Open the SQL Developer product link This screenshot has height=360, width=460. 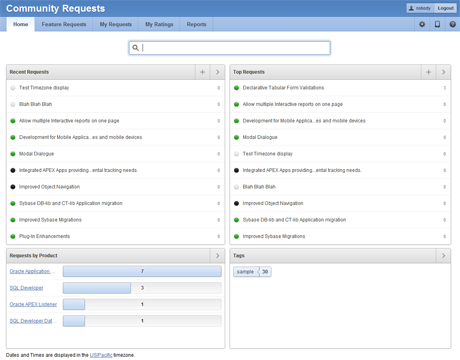[x=26, y=288]
